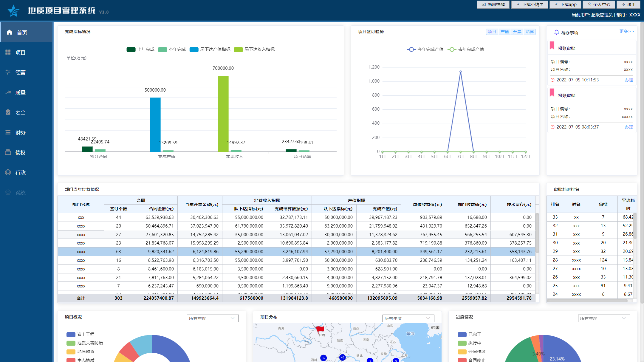644x362 pixels.
Task: Click the pink bookmark on second 报账审批 card
Action: coord(552,92)
